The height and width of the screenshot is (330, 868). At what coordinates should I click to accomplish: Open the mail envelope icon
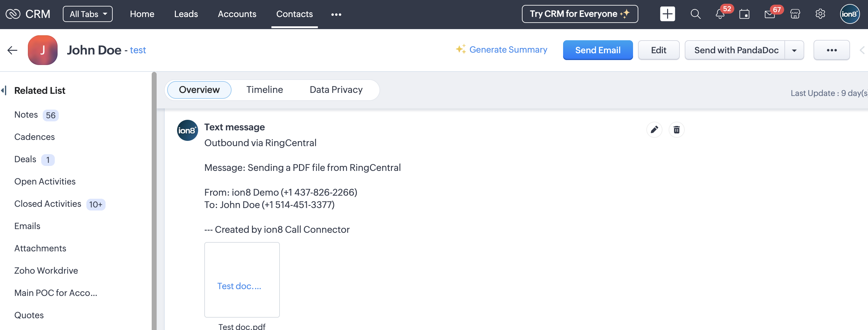(770, 14)
